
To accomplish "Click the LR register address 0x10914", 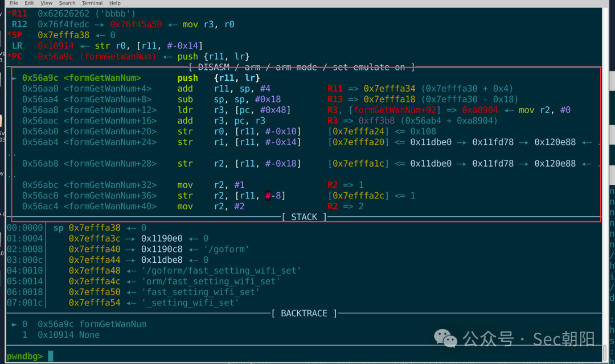I will [x=56, y=46].
